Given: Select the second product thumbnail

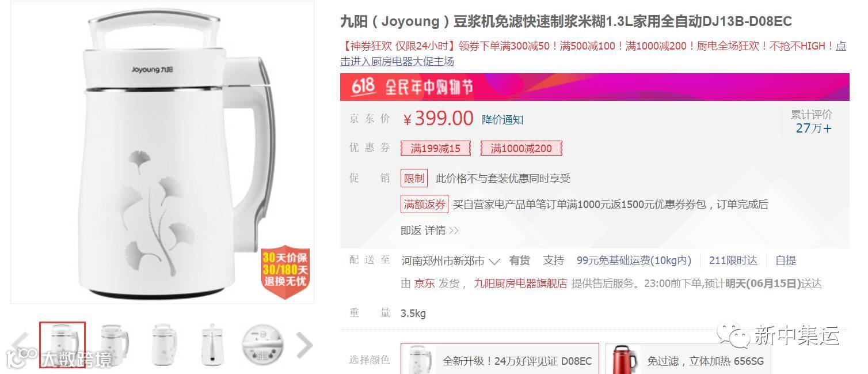Looking at the screenshot, I should (x=113, y=345).
